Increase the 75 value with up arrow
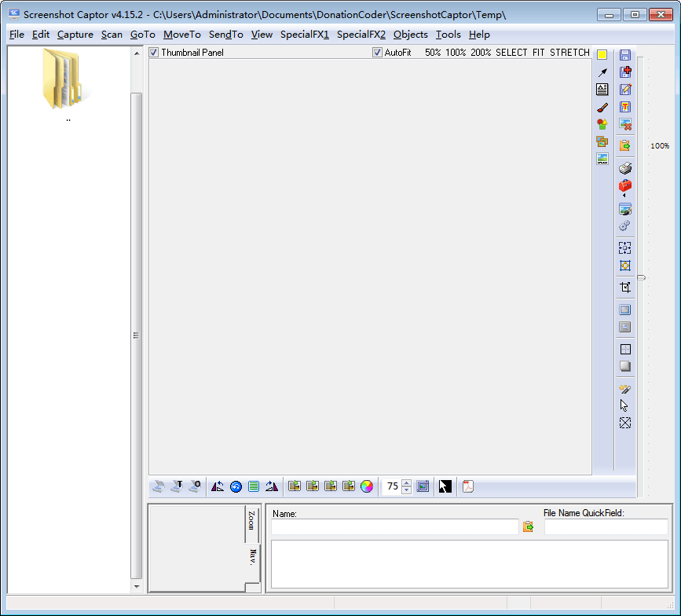The width and height of the screenshot is (681, 616). point(406,482)
